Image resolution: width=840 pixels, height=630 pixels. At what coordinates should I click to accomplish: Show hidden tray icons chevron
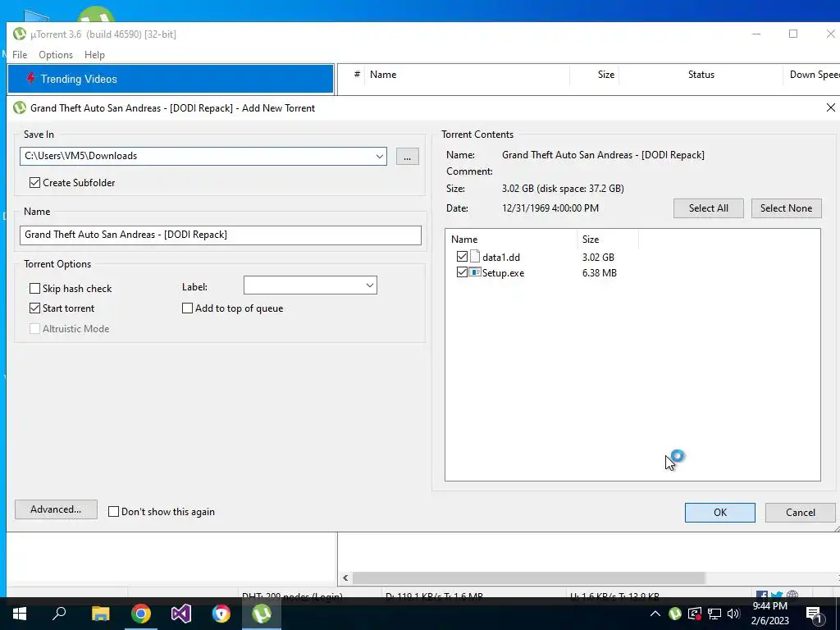point(655,614)
